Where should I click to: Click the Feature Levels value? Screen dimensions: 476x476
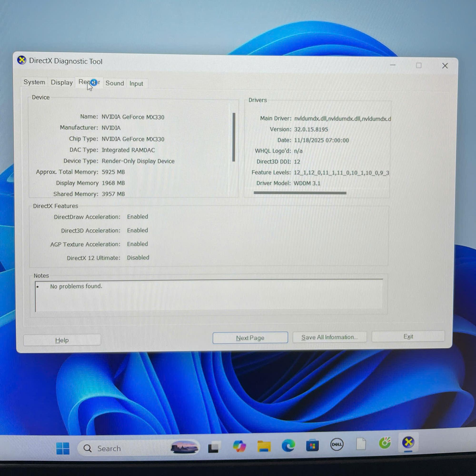[x=341, y=173]
